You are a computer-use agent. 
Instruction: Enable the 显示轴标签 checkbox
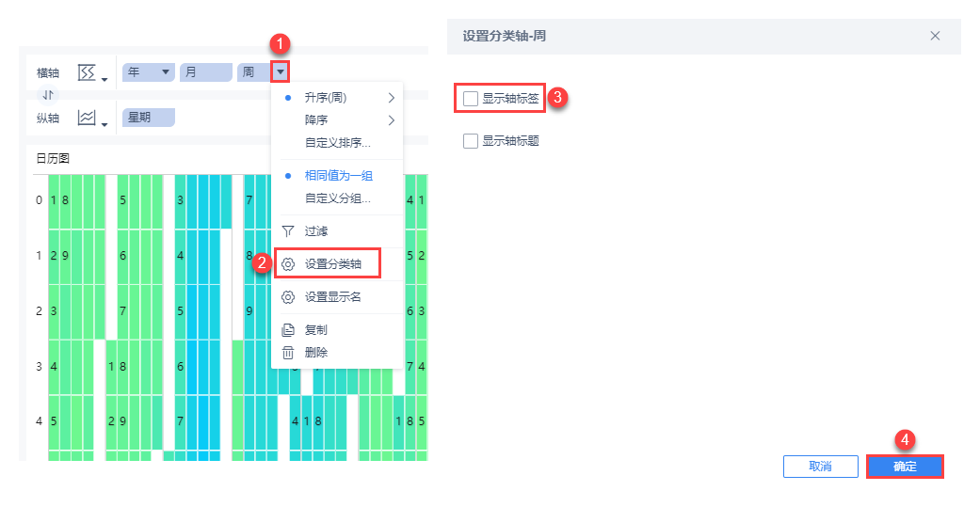471,97
